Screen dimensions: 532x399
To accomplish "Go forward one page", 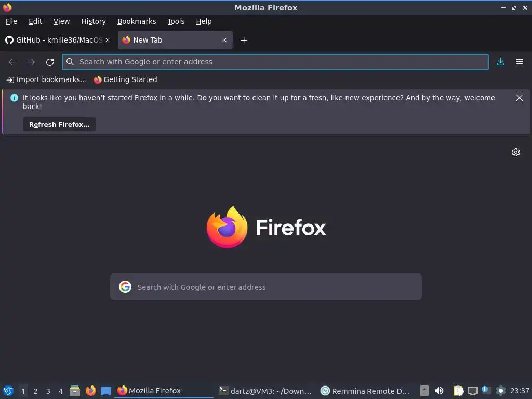I will click(x=31, y=62).
